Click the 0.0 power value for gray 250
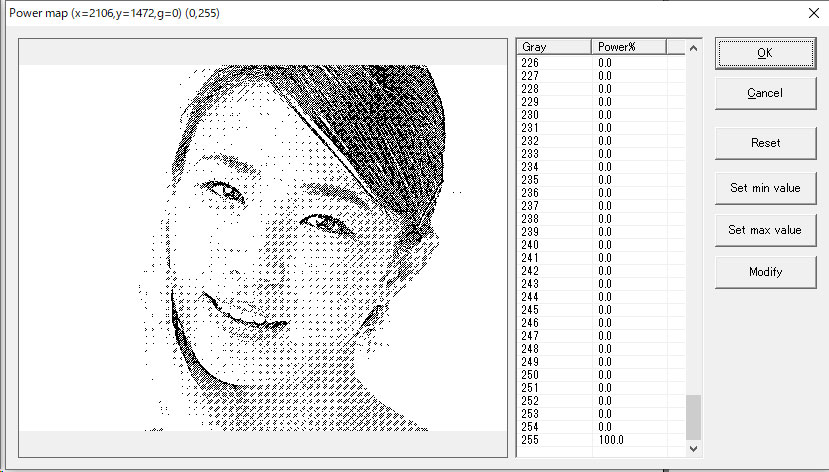The width and height of the screenshot is (829, 472). click(605, 375)
